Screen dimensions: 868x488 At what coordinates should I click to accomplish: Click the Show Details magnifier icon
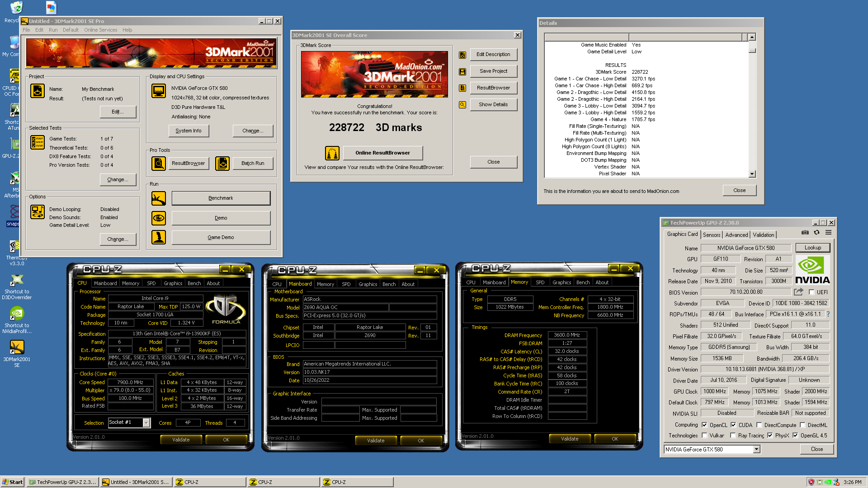point(462,105)
